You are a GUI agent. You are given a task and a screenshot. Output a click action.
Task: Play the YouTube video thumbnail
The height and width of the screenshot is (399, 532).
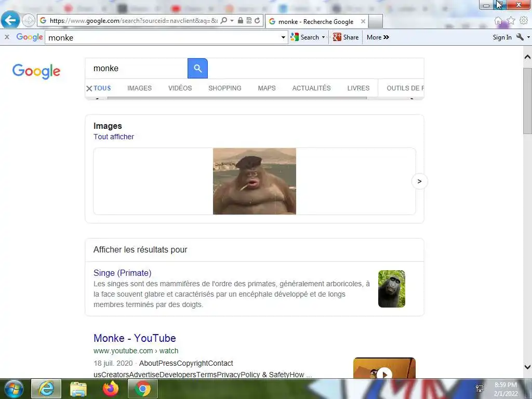pos(384,369)
